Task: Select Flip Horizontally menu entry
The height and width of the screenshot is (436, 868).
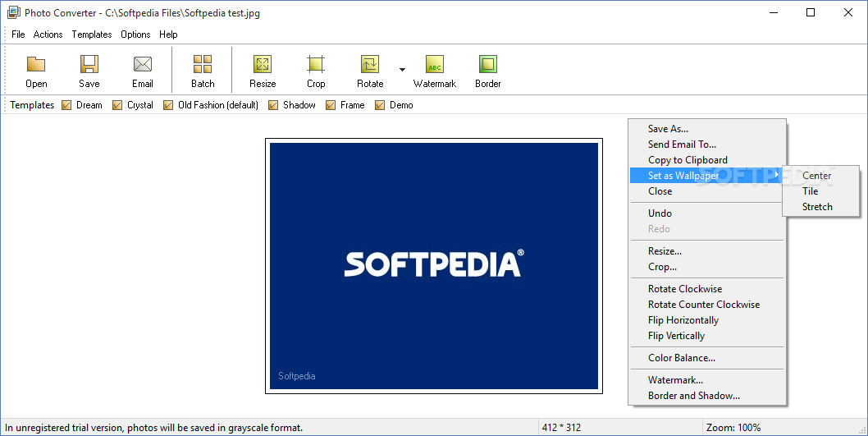Action: (707, 320)
